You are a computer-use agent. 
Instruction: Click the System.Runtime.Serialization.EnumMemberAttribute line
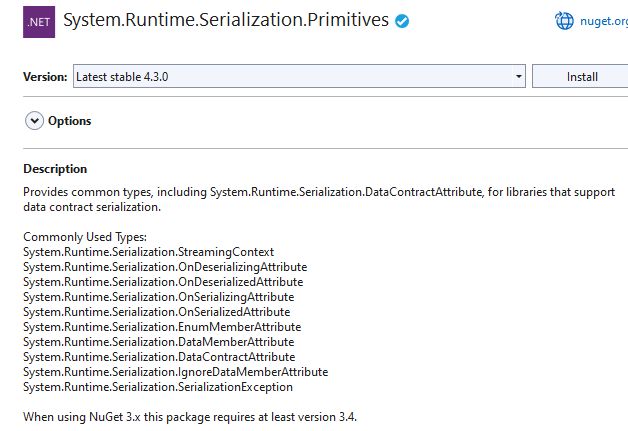(162, 327)
